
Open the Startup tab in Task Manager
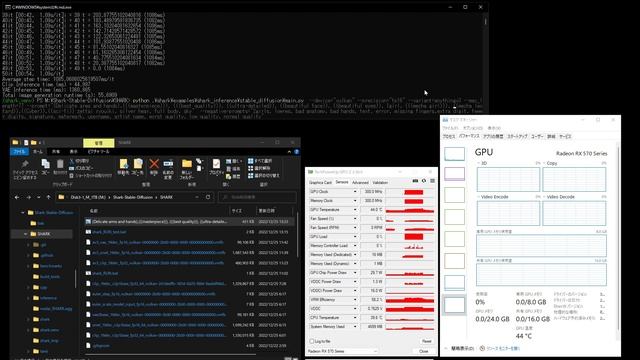point(517,136)
